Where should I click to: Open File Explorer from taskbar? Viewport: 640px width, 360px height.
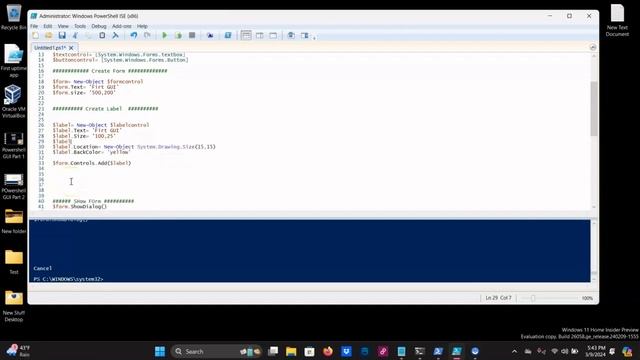(x=291, y=351)
